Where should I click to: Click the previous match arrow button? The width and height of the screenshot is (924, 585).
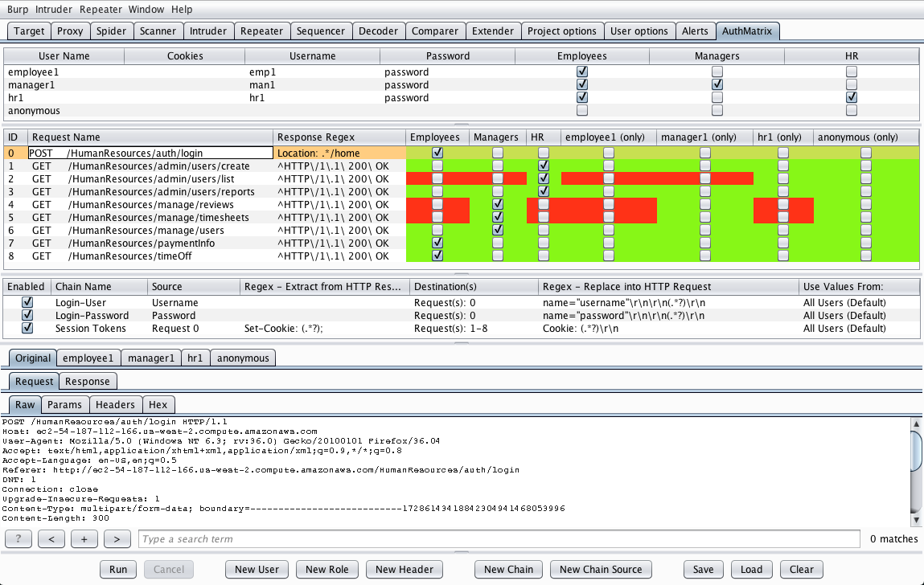coord(51,538)
